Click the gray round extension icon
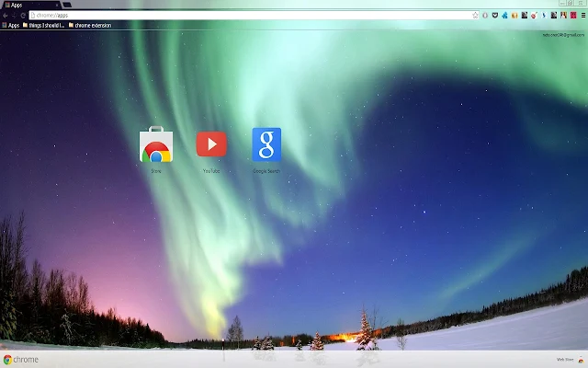The image size is (588, 368). coord(485,16)
